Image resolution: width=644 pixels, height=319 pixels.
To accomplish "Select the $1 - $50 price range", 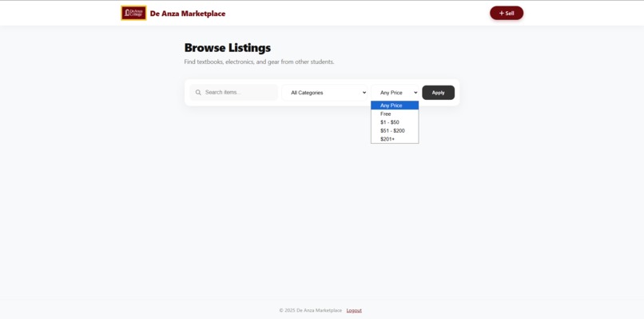I will click(395, 122).
